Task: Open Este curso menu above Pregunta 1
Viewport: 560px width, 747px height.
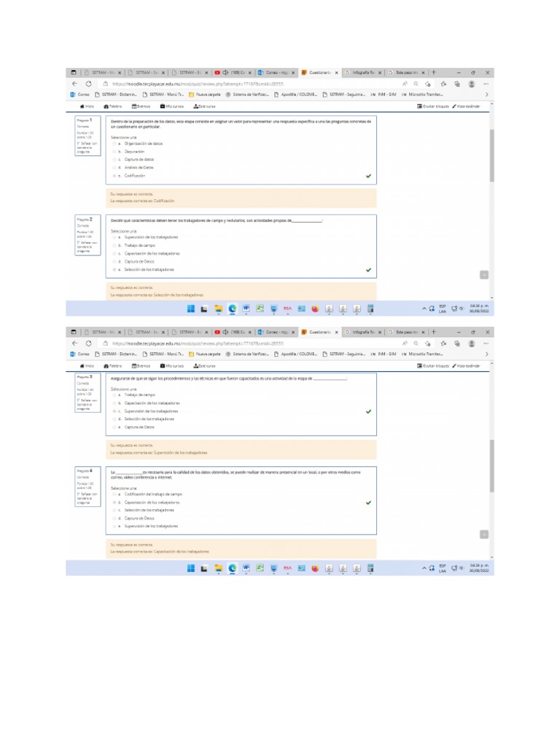Action: pyautogui.click(x=204, y=107)
